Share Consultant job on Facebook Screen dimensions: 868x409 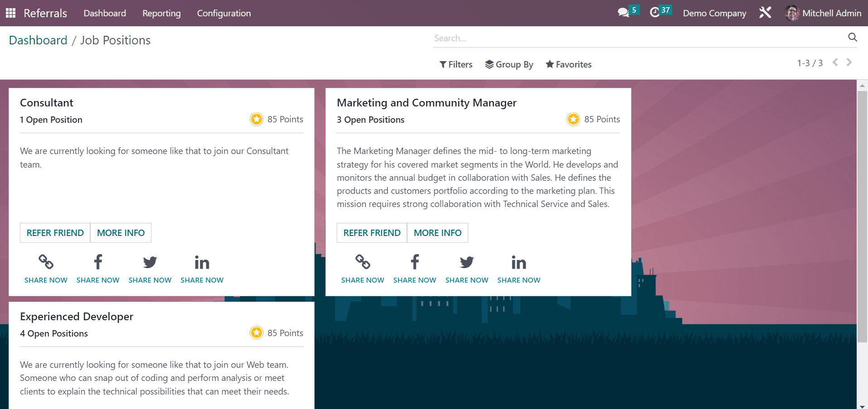(x=98, y=262)
